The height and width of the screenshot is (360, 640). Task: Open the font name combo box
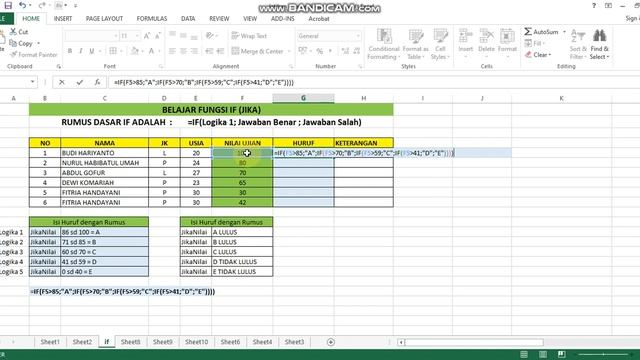[91, 36]
